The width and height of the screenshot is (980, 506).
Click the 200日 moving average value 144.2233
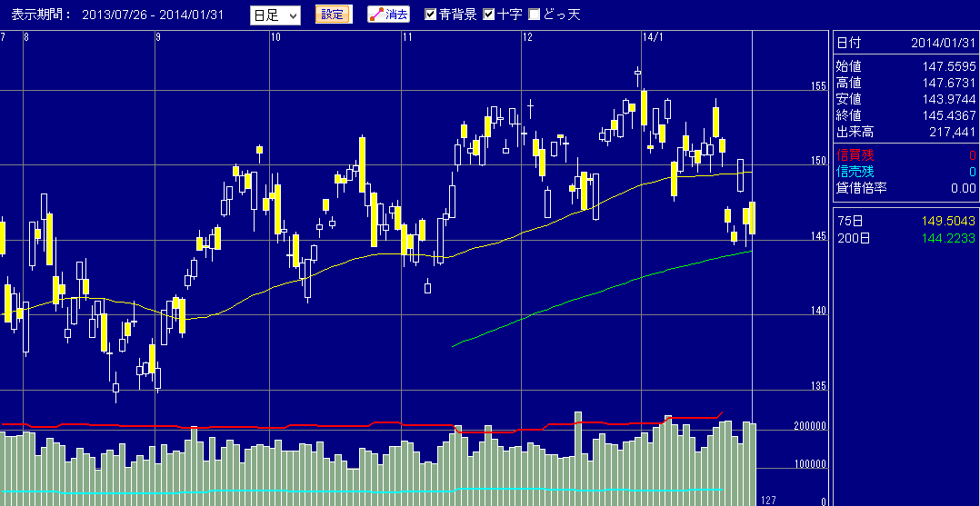pos(949,237)
